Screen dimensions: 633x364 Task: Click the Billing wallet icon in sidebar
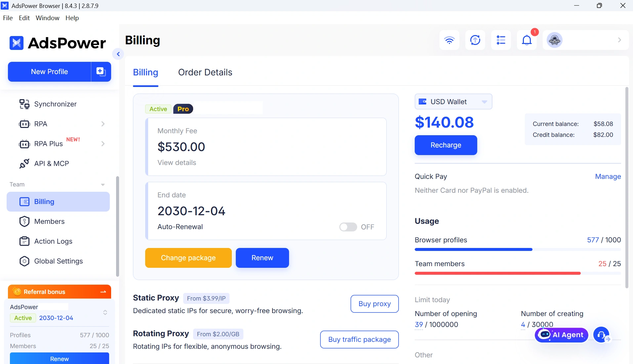pyautogui.click(x=24, y=202)
